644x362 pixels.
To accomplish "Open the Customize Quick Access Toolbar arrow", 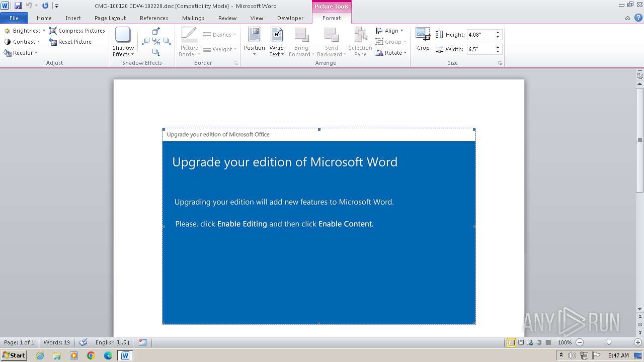I will 56,6.
